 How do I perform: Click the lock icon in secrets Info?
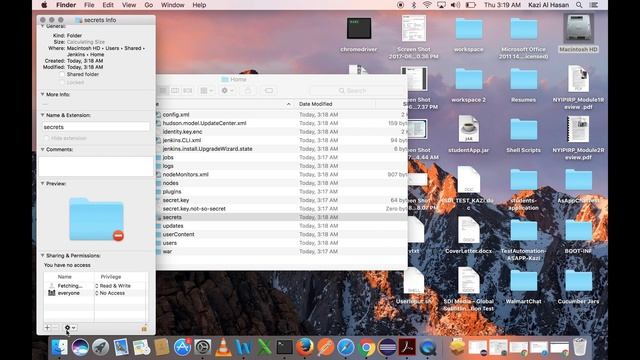tap(144, 328)
